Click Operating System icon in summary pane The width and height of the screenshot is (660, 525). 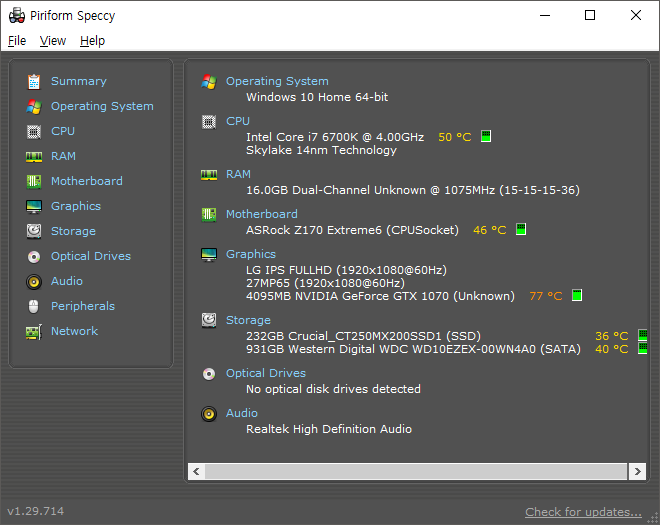click(x=209, y=82)
